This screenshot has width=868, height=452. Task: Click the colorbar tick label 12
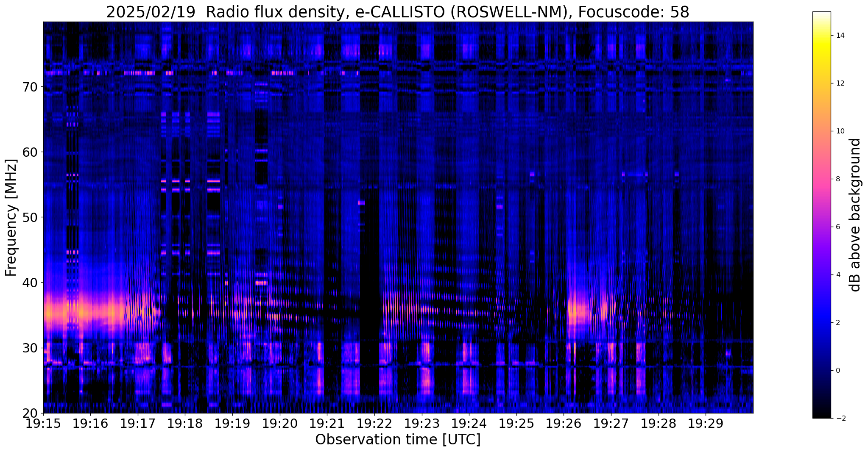pos(840,83)
